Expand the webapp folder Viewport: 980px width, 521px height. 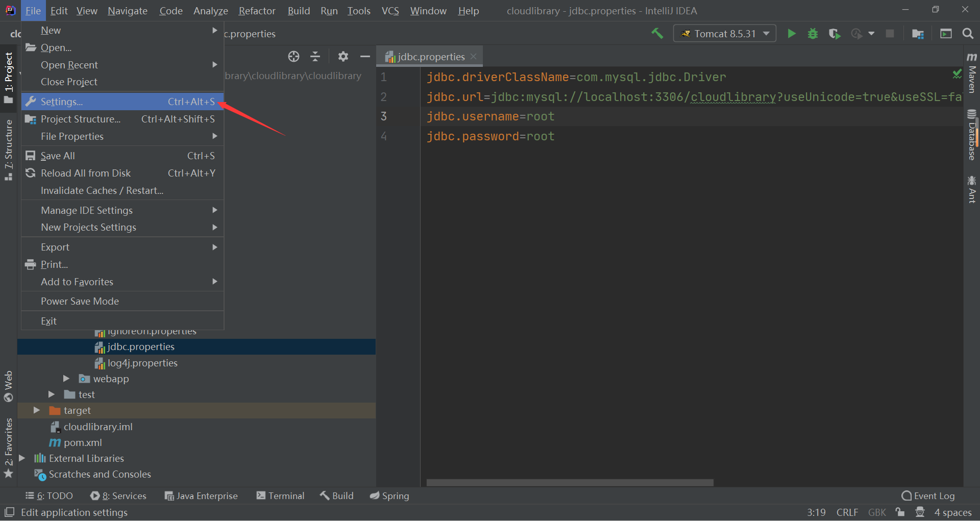(x=66, y=379)
